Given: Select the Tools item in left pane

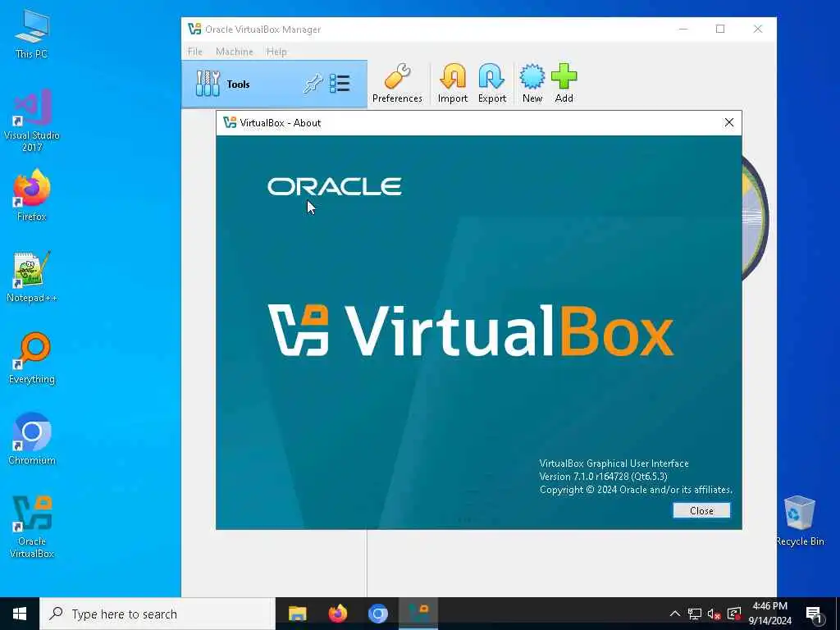Looking at the screenshot, I should tap(274, 84).
